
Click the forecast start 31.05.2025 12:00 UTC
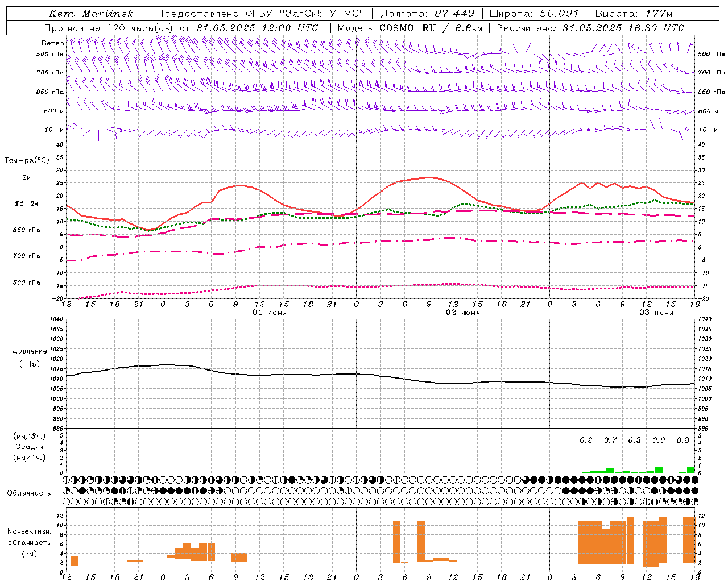click(x=257, y=28)
